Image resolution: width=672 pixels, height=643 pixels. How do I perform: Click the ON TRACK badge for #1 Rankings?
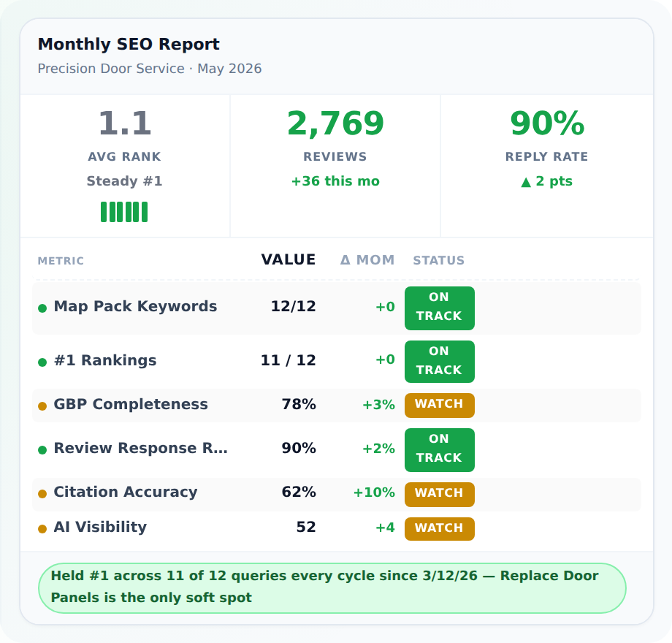(440, 362)
